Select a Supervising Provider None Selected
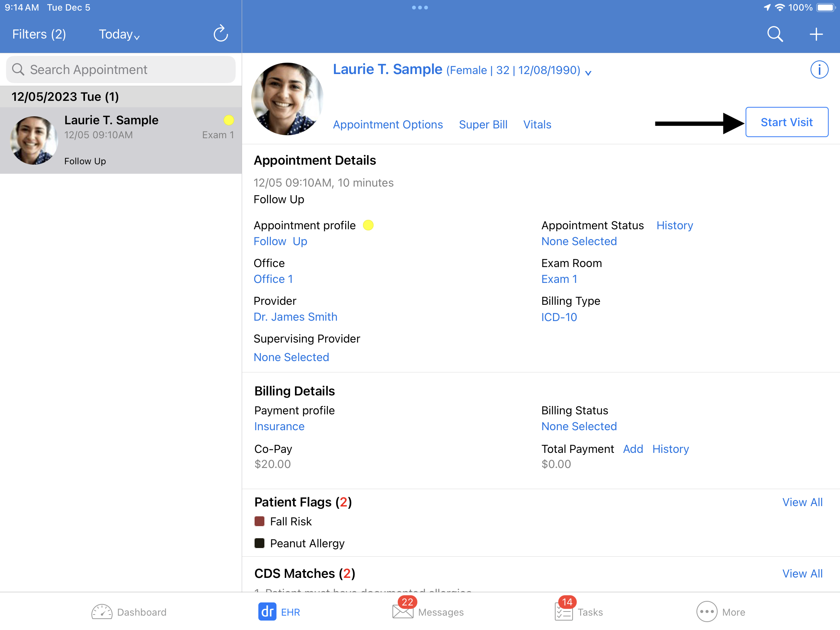This screenshot has height=630, width=840. tap(291, 357)
